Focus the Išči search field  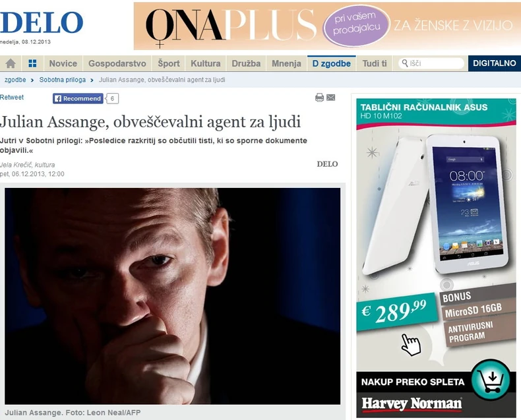click(431, 63)
